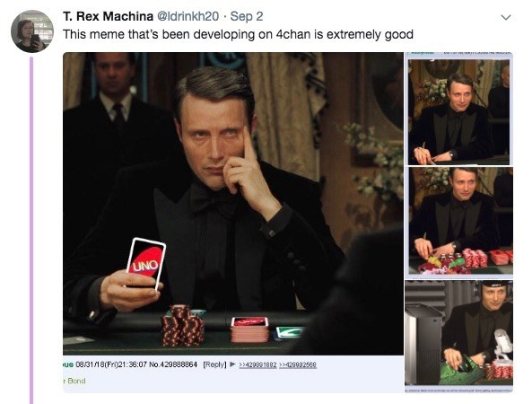This screenshot has height=404, width=532.
Task: Click the [Reply] link in the 4chan post
Action: click(214, 364)
